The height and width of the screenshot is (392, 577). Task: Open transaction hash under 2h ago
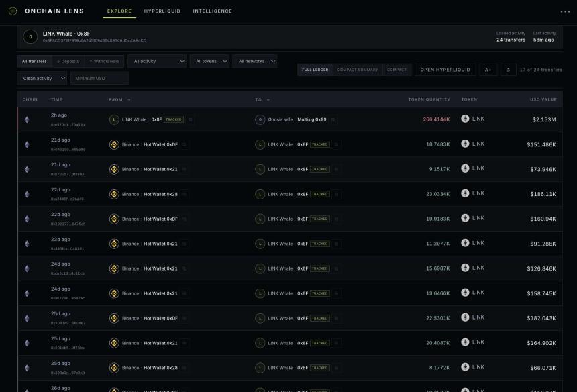coord(68,125)
